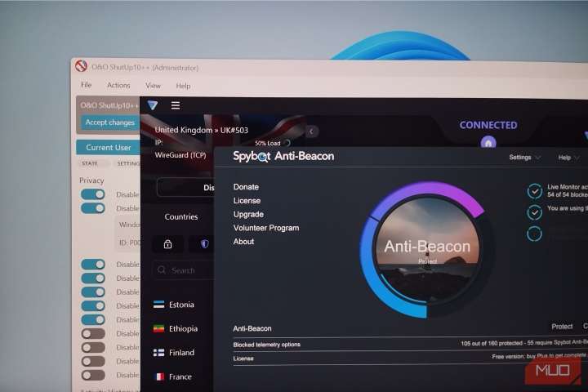The image size is (588, 392).
Task: Click the France flag icon
Action: 160,376
